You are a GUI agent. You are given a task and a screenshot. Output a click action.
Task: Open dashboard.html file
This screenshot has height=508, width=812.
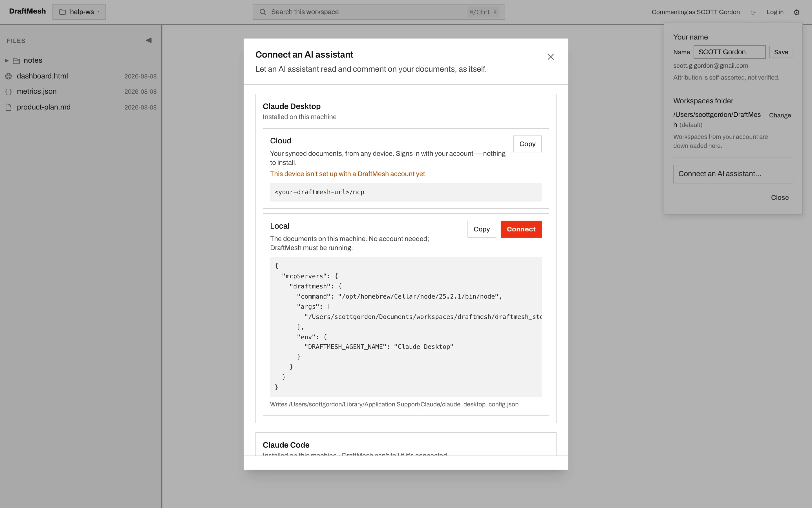click(x=81, y=76)
